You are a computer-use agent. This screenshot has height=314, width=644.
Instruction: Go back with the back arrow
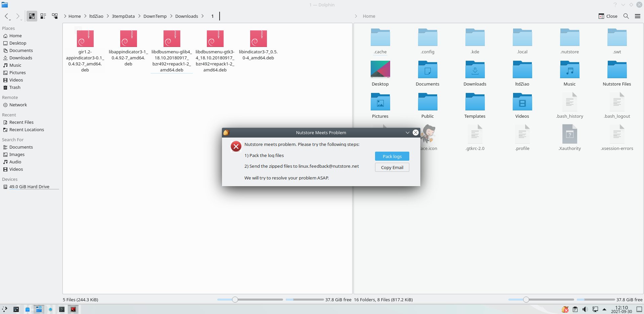coord(6,16)
